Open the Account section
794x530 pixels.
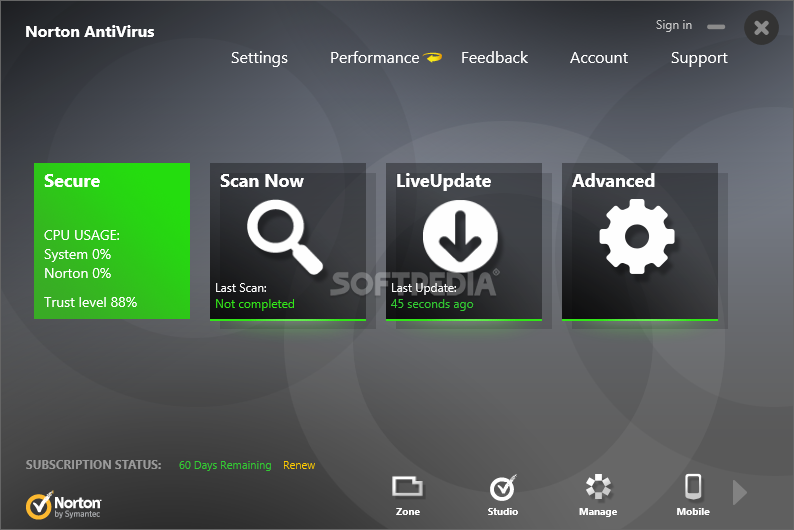[599, 58]
